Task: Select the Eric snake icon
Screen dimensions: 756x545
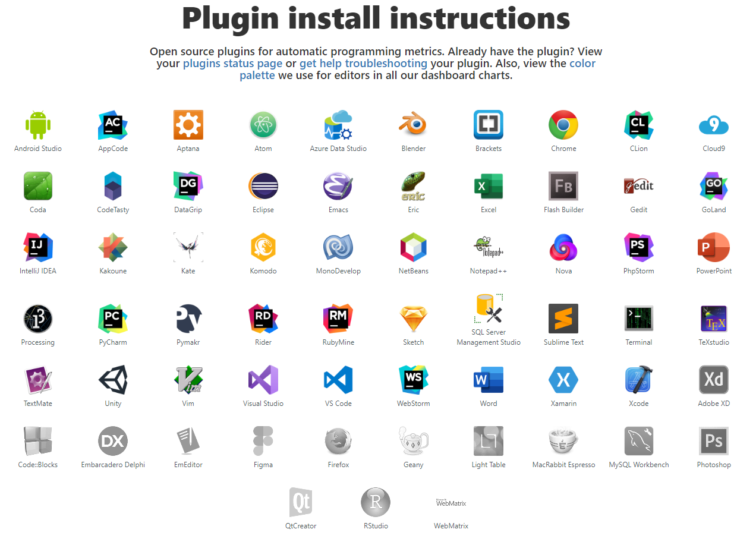Action: 413,186
